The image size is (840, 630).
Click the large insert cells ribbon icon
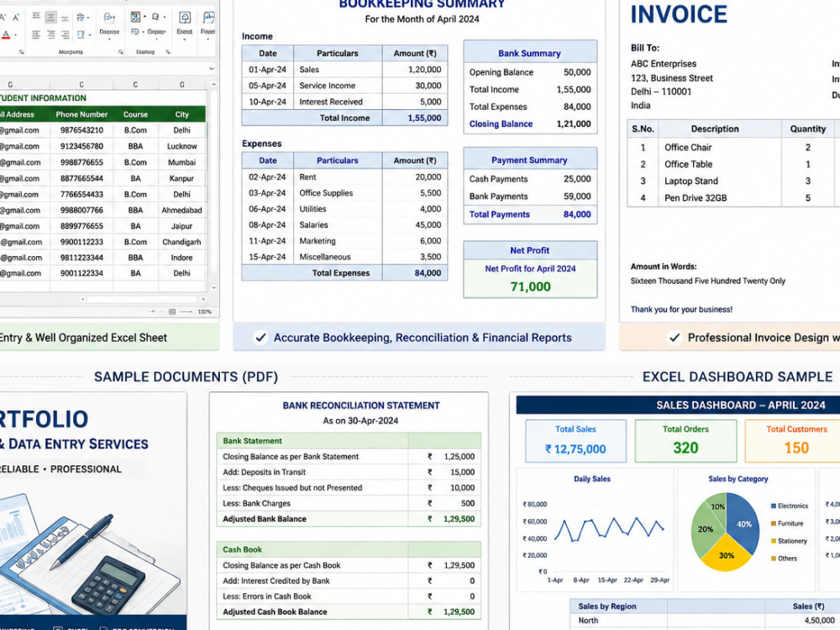tap(185, 18)
